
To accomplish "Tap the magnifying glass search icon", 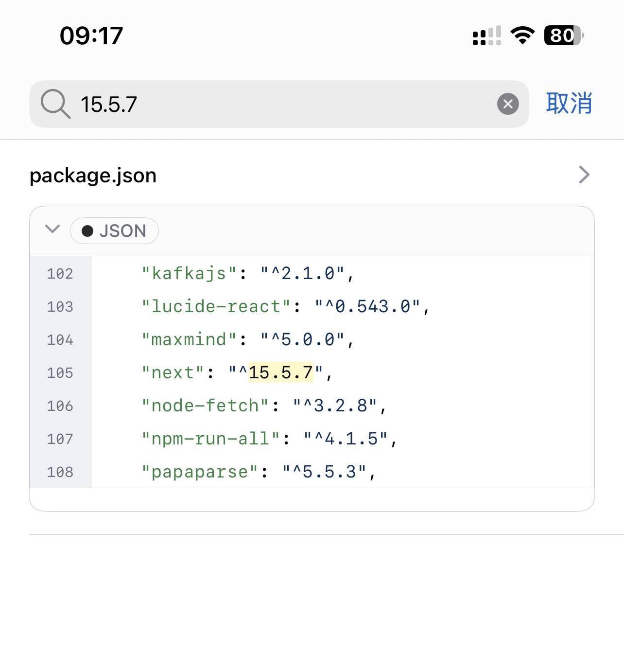I will click(55, 104).
